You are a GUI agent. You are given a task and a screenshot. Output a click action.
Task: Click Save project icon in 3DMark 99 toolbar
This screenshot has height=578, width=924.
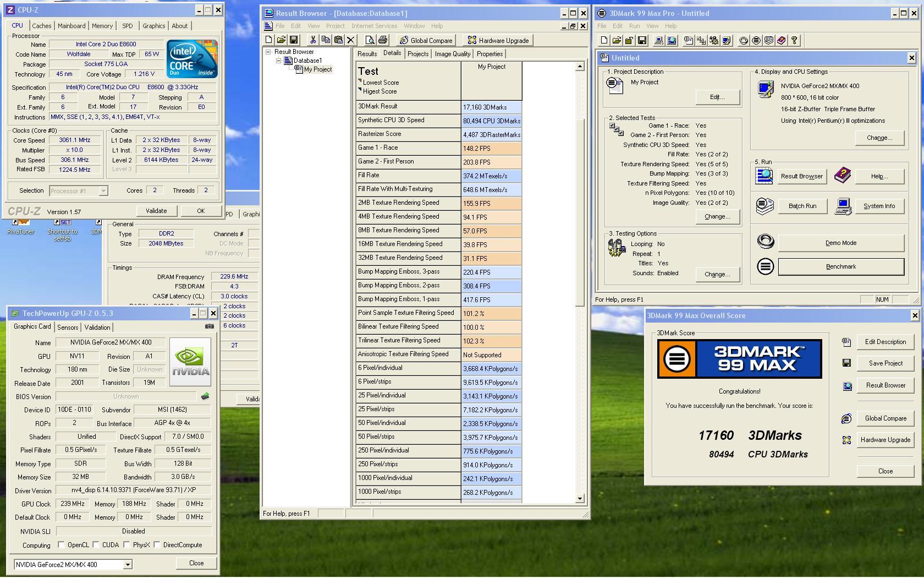click(x=642, y=40)
